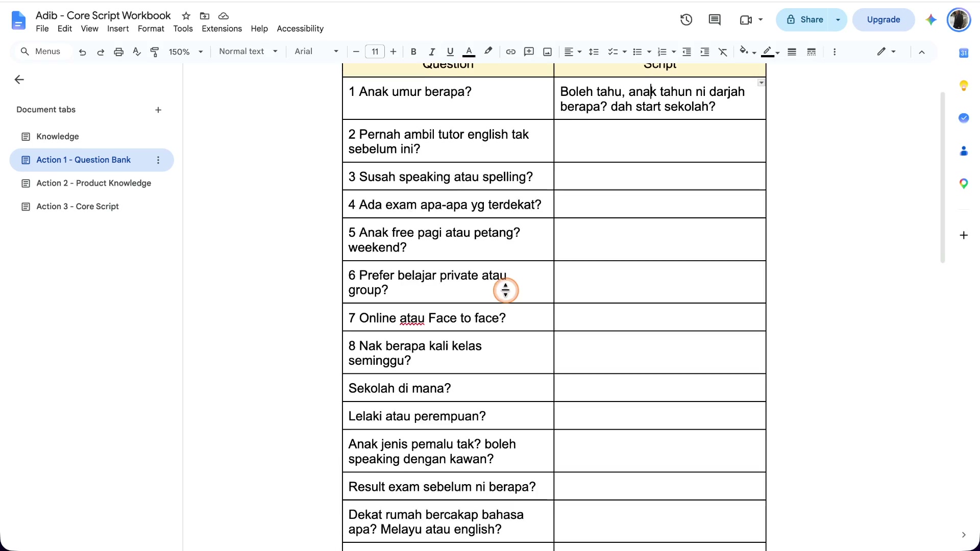
Task: Open the bulleted list options arrow
Action: pos(649,52)
